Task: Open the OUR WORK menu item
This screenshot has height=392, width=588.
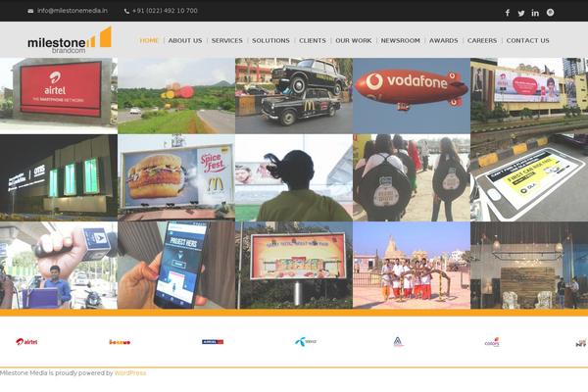Action: [x=353, y=40]
